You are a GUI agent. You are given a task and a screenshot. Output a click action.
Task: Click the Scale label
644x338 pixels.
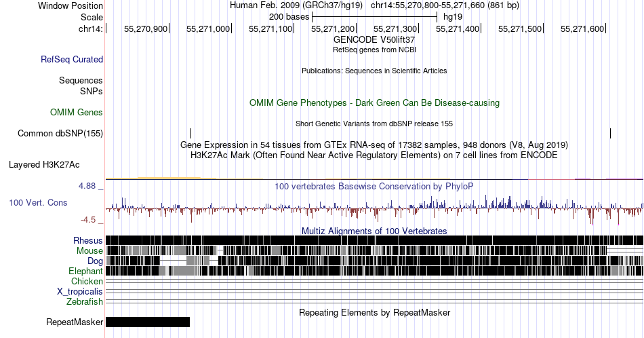[92, 17]
